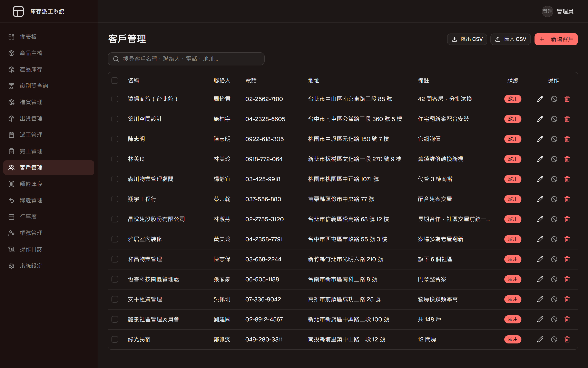This screenshot has width=588, height=368.
Task: Check the box for 遠揚商旅（台北館）
Action: pyautogui.click(x=115, y=99)
